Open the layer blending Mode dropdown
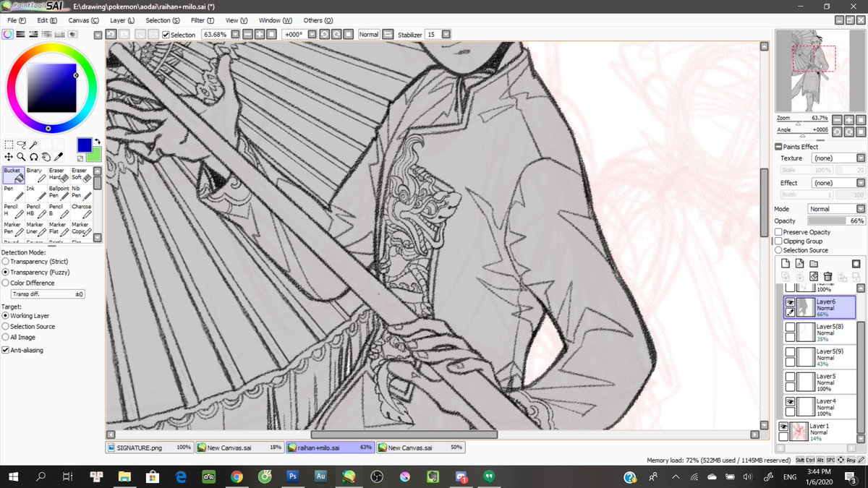This screenshot has width=868, height=488. [x=860, y=209]
